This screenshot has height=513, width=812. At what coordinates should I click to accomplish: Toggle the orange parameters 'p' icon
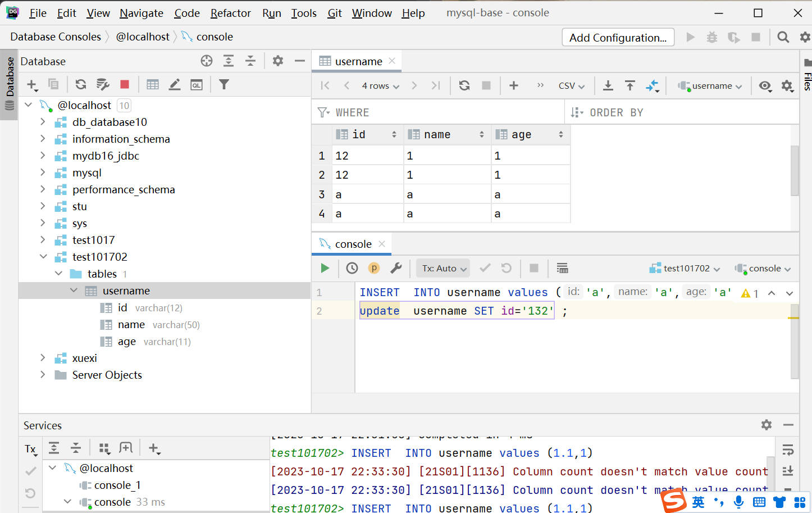coord(374,268)
